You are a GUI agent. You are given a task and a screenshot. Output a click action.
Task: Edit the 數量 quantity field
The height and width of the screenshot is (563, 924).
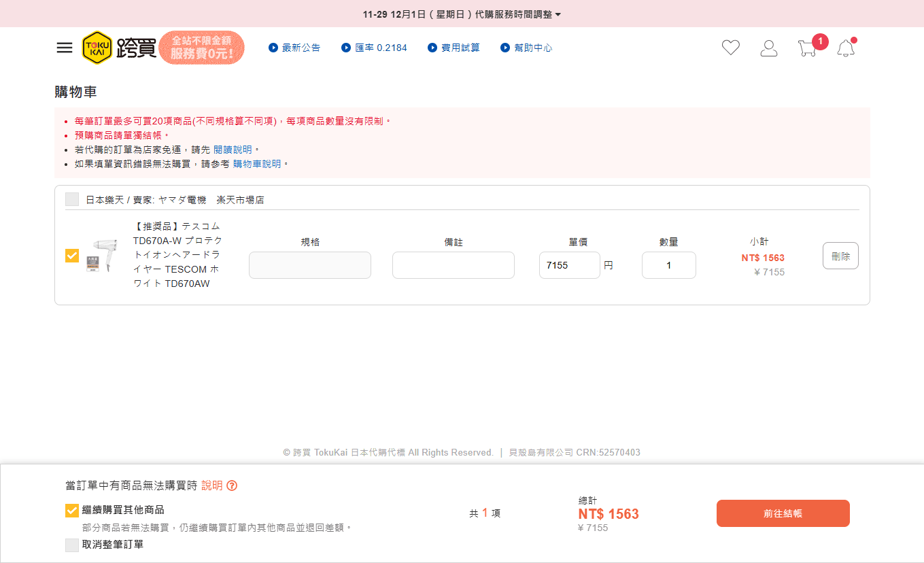click(x=669, y=265)
